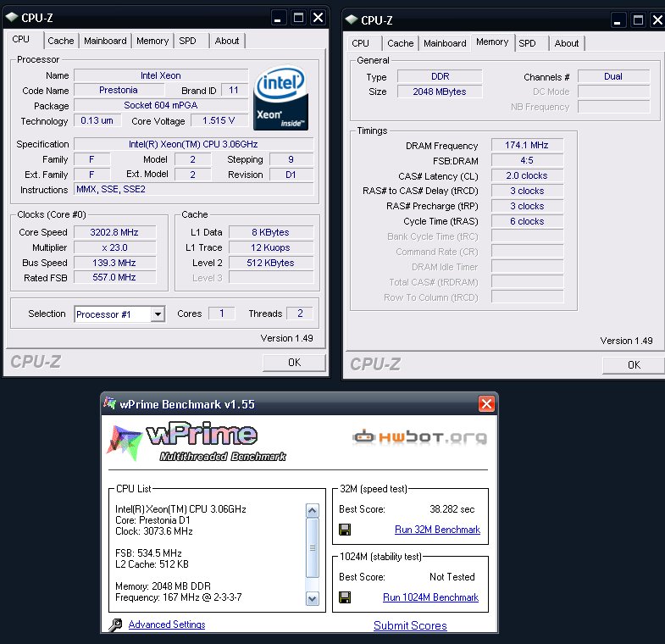Click the Code Name field Prestonia
This screenshot has width=665, height=644.
(x=119, y=90)
